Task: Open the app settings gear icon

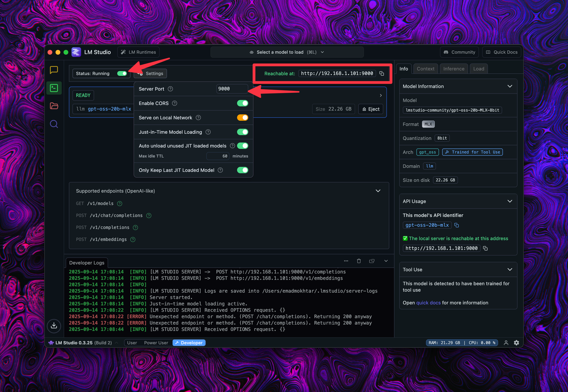Action: pos(516,343)
